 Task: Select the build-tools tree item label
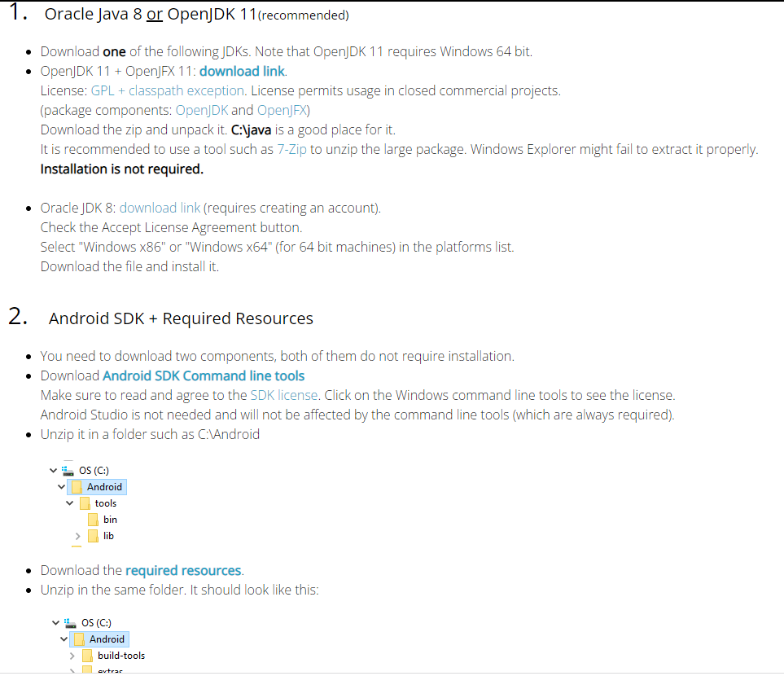(x=121, y=656)
